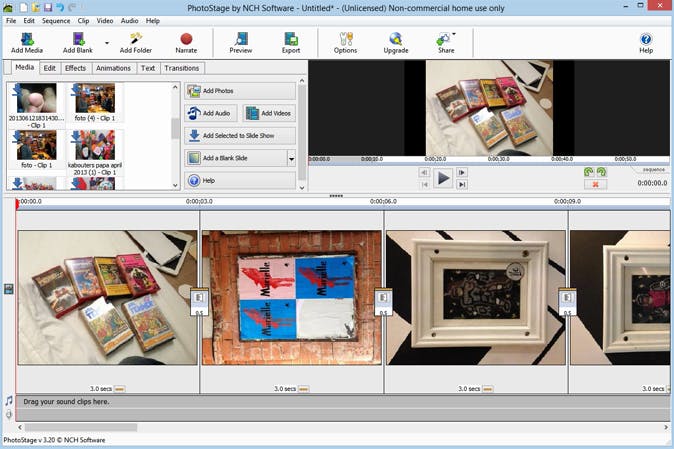The image size is (674, 449).
Task: Click the Add Media toolbar icon
Action: (x=27, y=43)
